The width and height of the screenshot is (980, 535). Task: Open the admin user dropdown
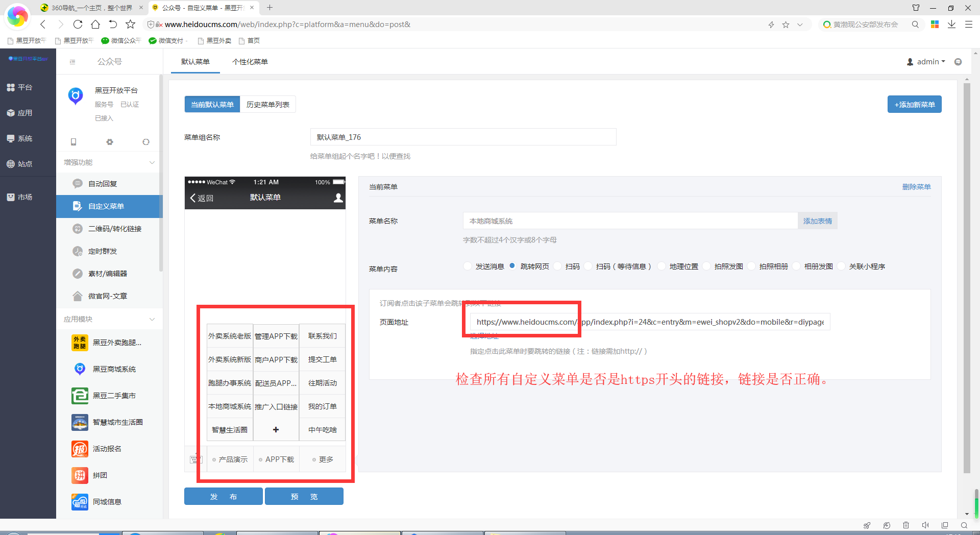tap(926, 62)
